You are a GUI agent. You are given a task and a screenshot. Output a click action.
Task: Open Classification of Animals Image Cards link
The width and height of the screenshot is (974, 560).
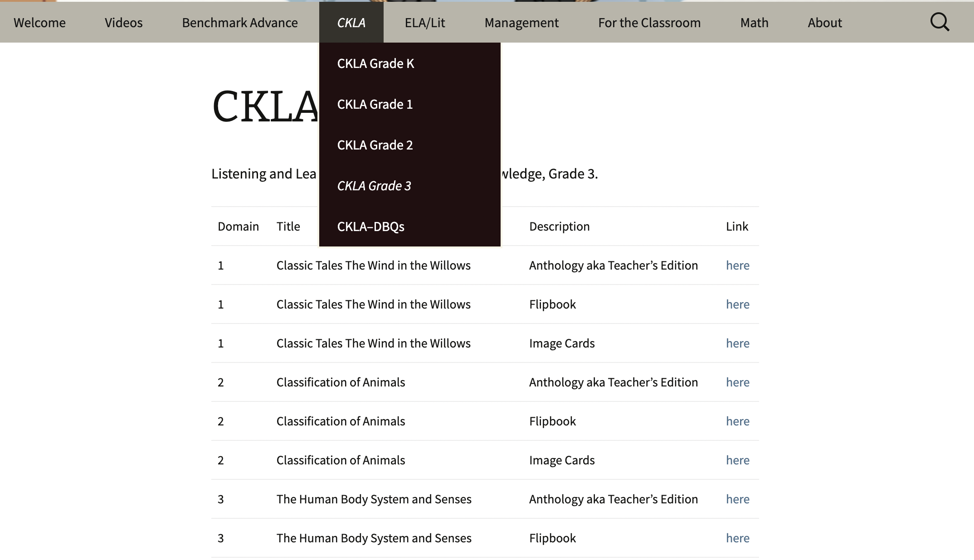pyautogui.click(x=737, y=460)
